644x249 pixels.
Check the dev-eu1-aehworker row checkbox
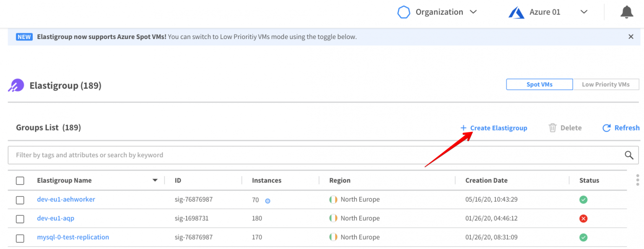[x=20, y=200]
